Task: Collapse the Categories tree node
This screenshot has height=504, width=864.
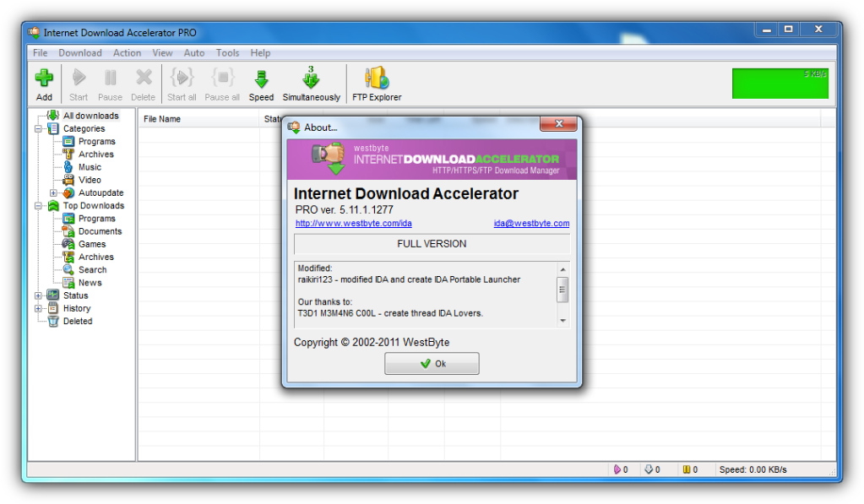Action: [38, 128]
